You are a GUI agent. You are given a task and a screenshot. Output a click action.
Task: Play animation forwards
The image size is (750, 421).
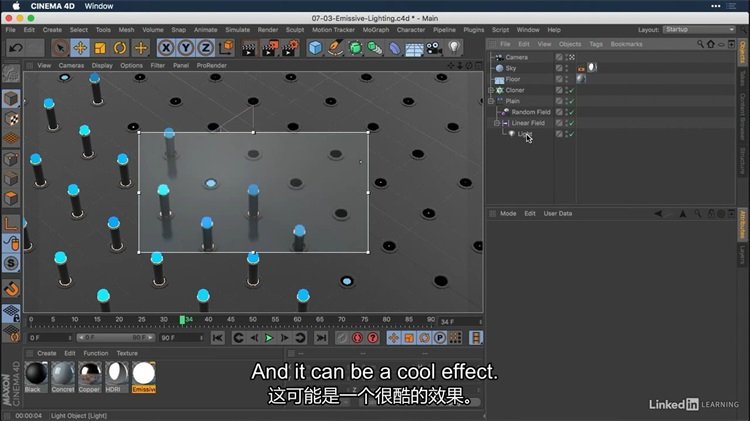[269, 338]
